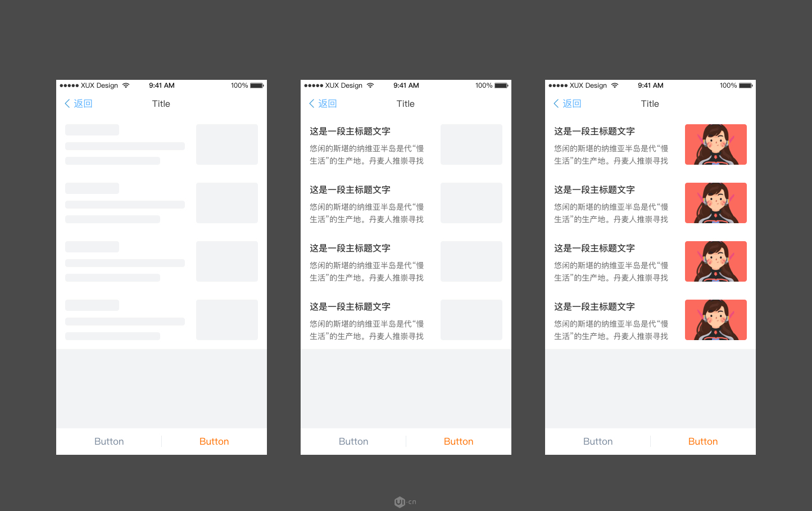Click the signal strength dots in the right phone
Viewport: 812px width, 511px height.
click(x=558, y=85)
